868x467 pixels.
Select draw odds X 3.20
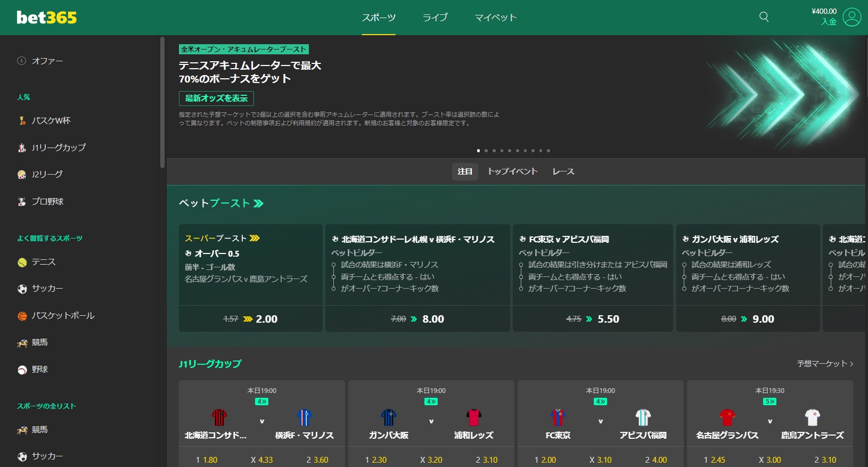[x=431, y=460]
